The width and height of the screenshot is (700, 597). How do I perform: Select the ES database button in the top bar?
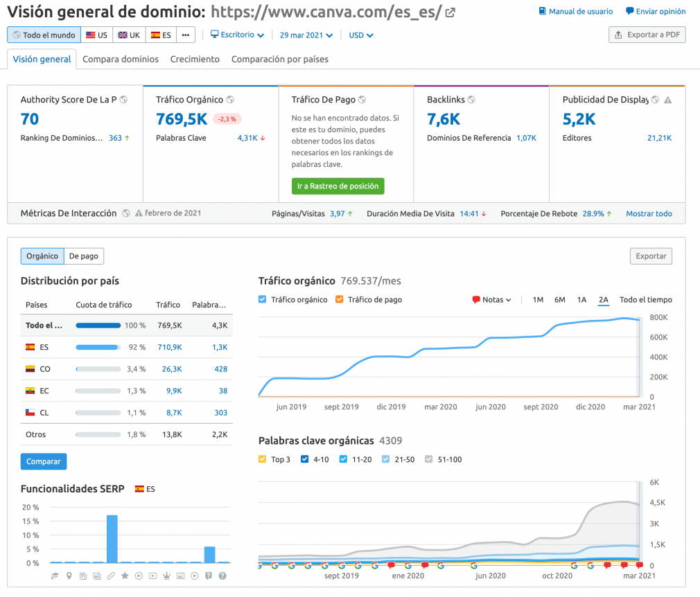click(161, 35)
